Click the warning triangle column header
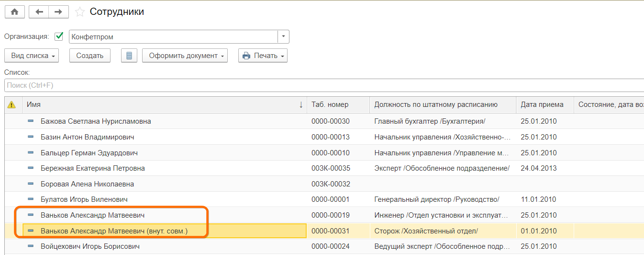The image size is (644, 255). pyautogui.click(x=12, y=104)
